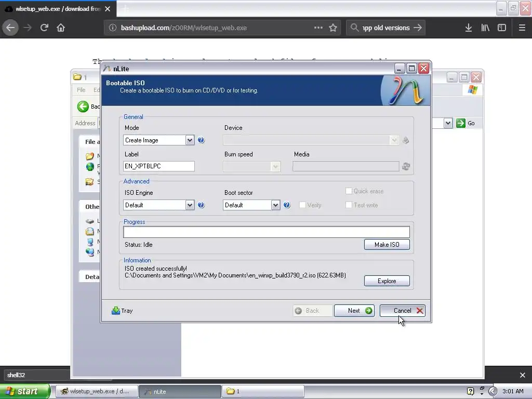Open site information icon in address bar
532x399 pixels.
click(113, 28)
